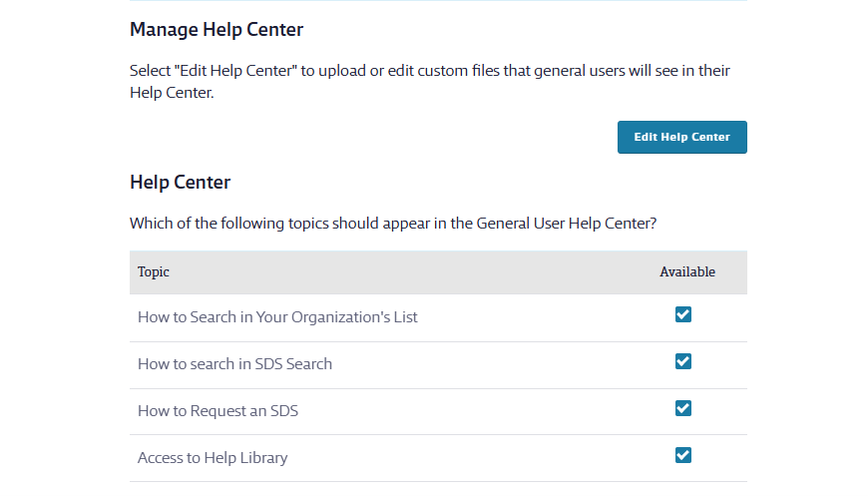Viewport: 868px width, 496px height.
Task: Disable the How to Request an SDS checkbox
Action: pyautogui.click(x=683, y=408)
